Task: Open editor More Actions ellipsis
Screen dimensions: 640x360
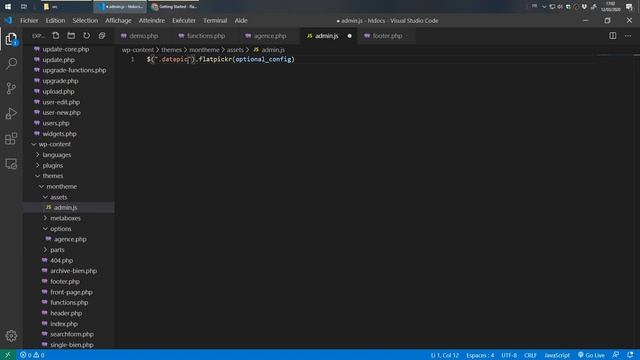Action: 628,36
